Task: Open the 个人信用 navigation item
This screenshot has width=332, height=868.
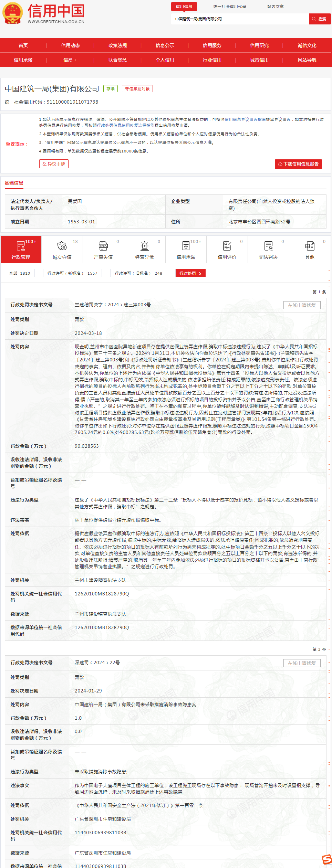Action: (x=165, y=60)
